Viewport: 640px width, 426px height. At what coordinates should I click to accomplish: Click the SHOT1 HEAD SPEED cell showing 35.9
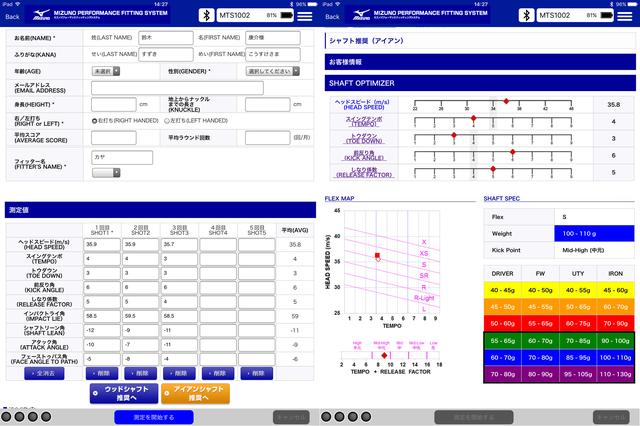[x=102, y=245]
